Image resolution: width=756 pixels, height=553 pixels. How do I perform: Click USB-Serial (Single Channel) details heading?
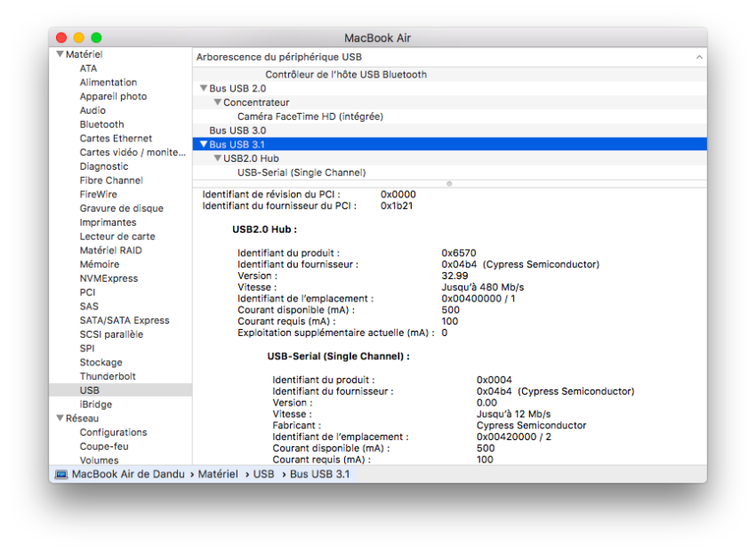tap(338, 357)
